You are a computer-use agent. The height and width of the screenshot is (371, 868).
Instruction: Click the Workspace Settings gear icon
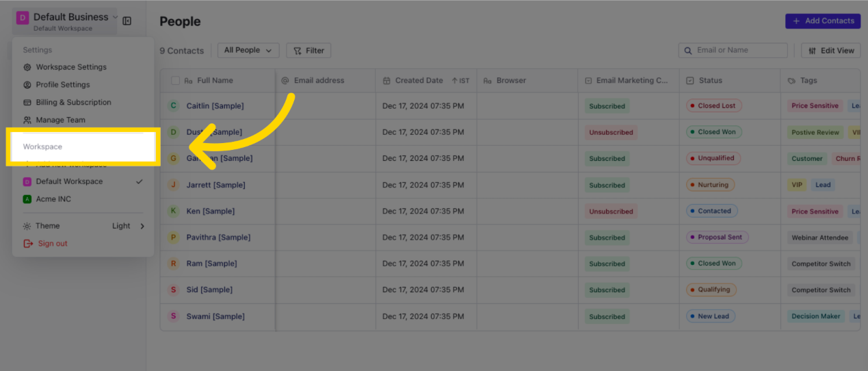pos(27,67)
